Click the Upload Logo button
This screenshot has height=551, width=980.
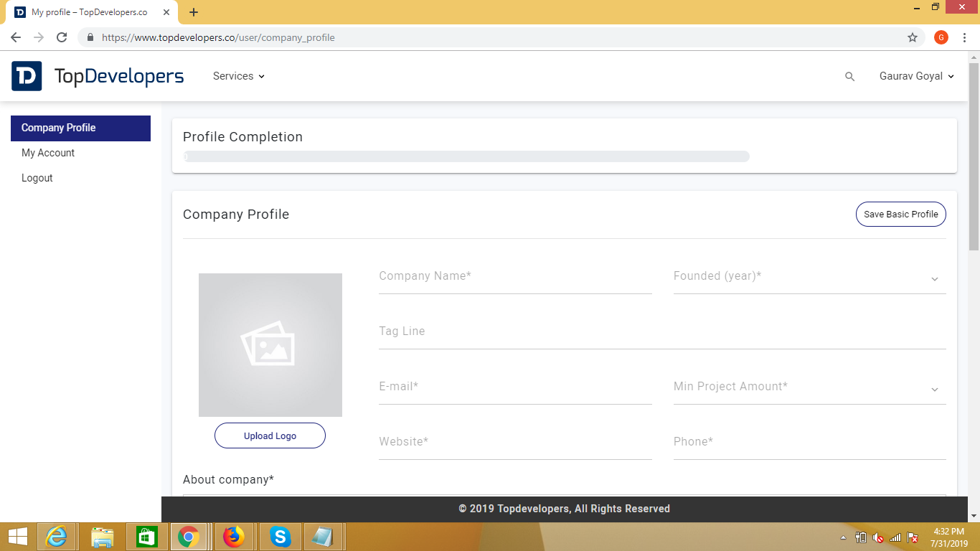(x=270, y=435)
